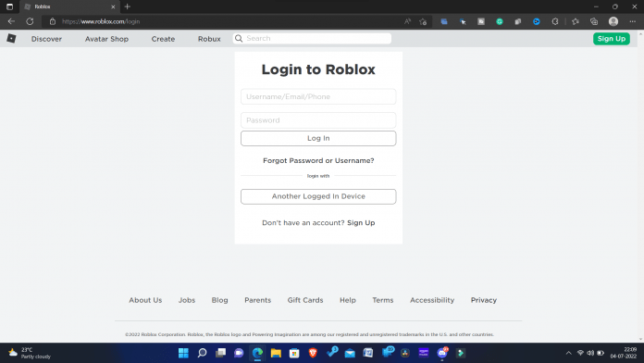Click Sign Up link below login form

(361, 223)
